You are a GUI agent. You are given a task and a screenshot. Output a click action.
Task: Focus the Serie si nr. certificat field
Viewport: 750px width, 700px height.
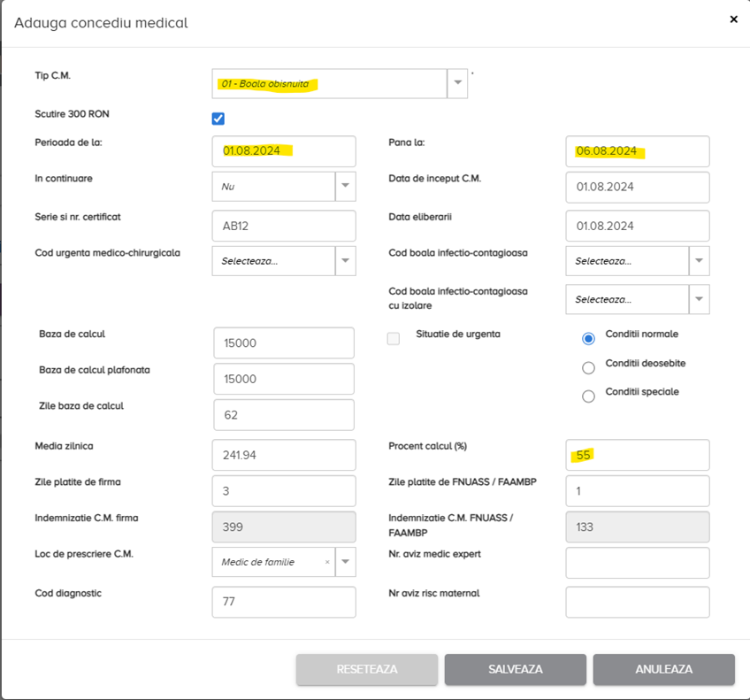pyautogui.click(x=284, y=226)
